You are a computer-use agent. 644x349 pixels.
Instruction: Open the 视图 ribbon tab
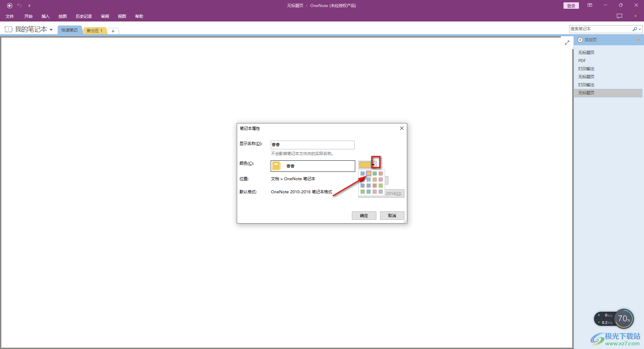point(122,16)
